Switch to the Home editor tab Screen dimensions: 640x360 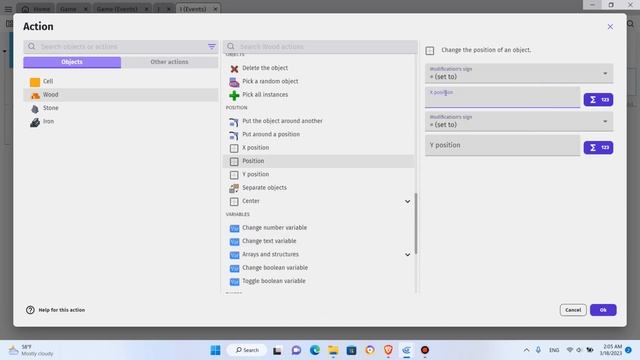tap(36, 9)
